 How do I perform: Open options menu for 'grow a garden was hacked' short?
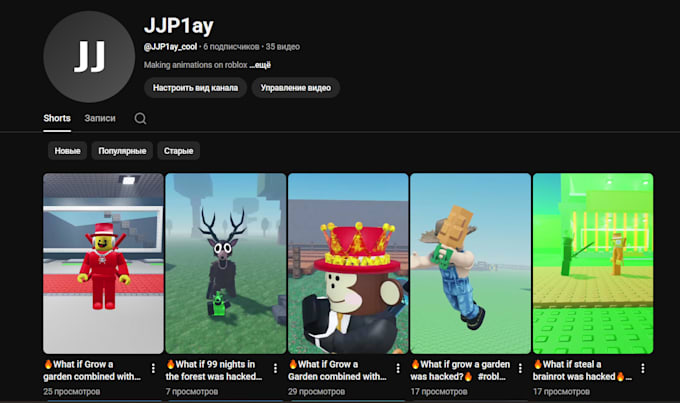[x=520, y=368]
